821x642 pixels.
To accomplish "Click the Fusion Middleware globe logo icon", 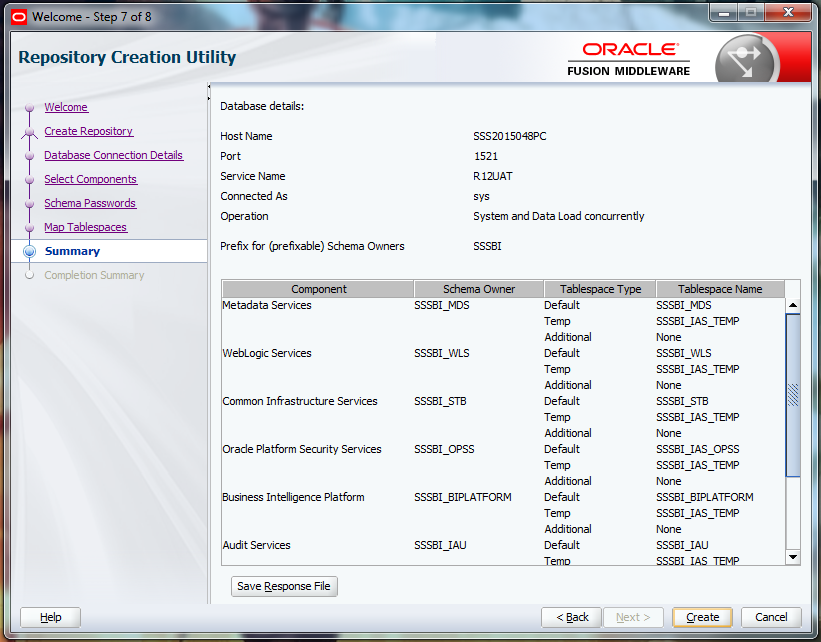I will click(747, 59).
